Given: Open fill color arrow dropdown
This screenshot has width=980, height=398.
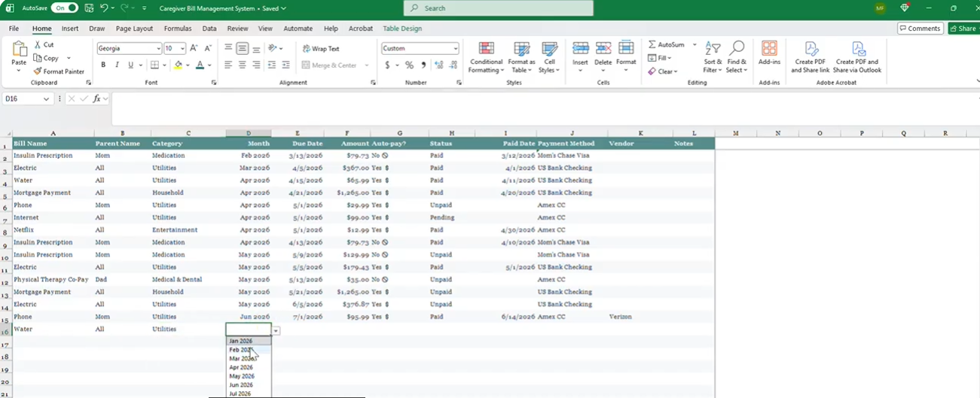Looking at the screenshot, I should 188,65.
